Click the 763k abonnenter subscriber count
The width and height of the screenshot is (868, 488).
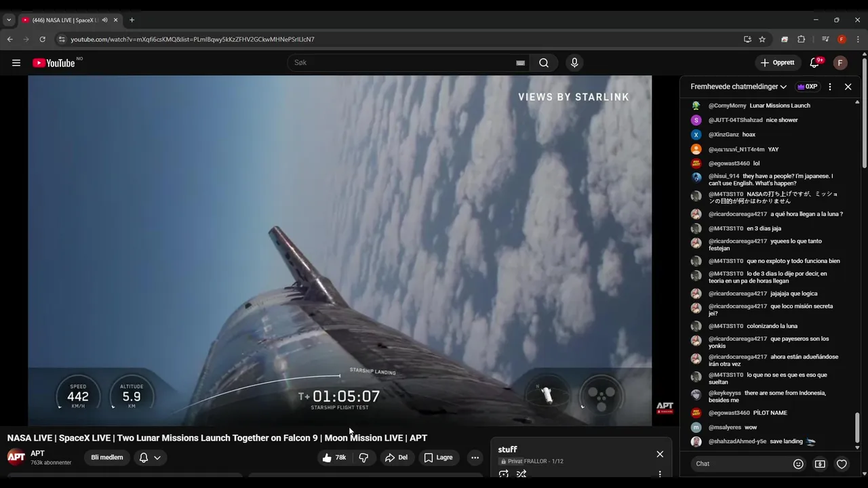51,463
